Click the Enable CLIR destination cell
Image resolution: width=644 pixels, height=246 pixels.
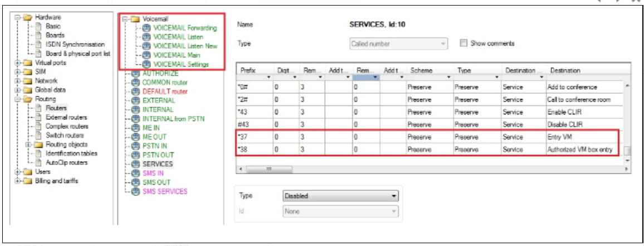click(584, 112)
